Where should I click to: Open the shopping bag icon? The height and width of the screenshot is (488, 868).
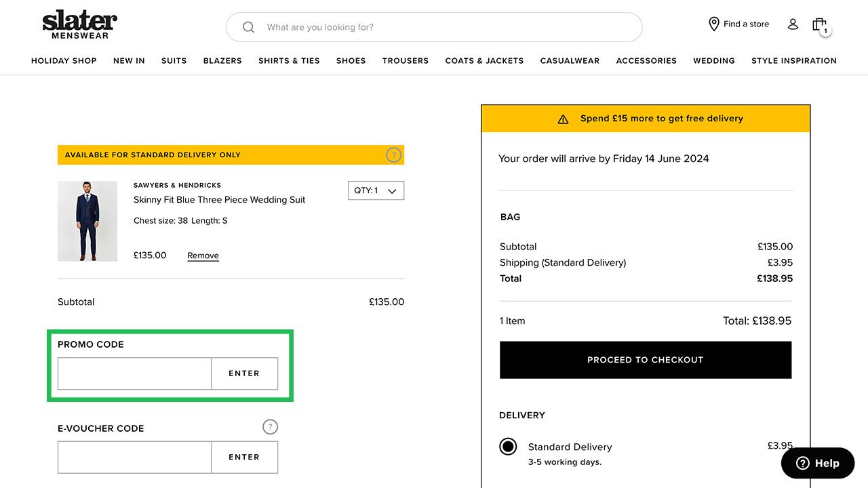pos(819,25)
